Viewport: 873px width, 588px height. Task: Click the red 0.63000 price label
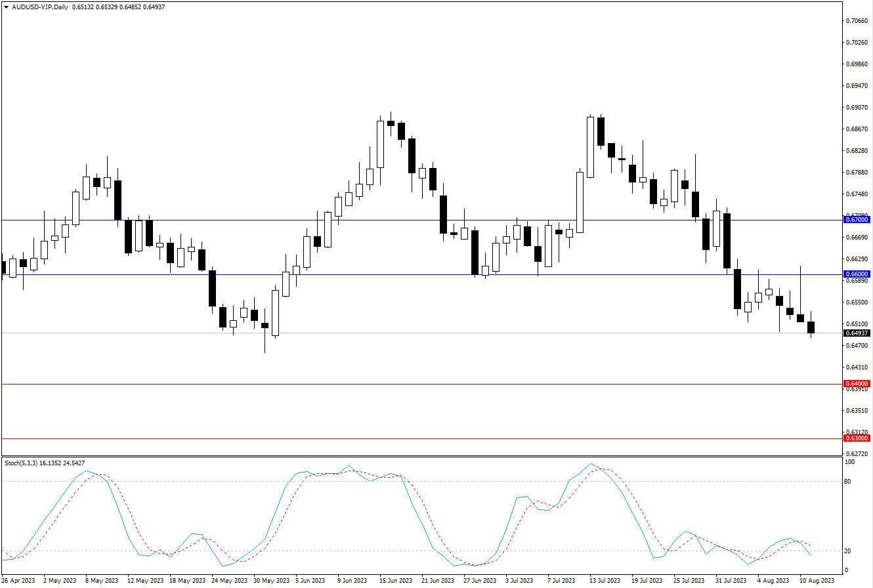point(857,438)
